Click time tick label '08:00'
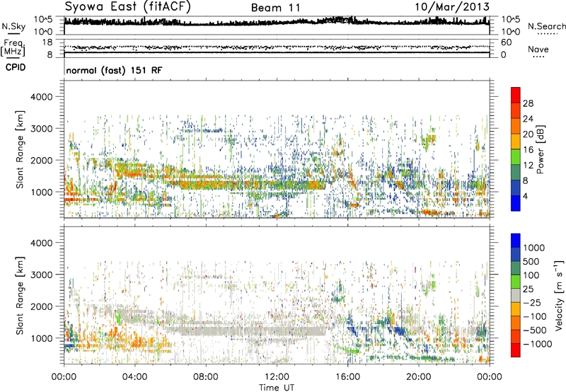The width and height of the screenshot is (566, 392). 206,377
